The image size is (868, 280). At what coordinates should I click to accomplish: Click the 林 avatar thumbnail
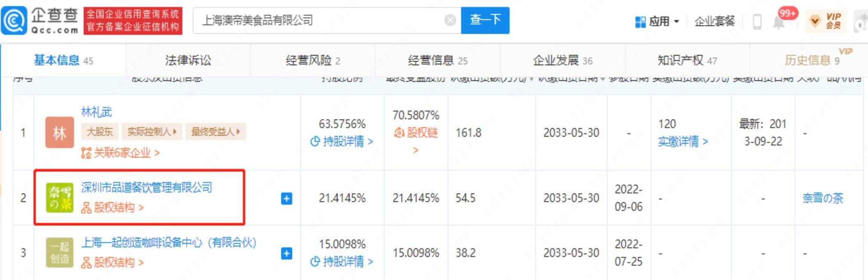[x=60, y=133]
